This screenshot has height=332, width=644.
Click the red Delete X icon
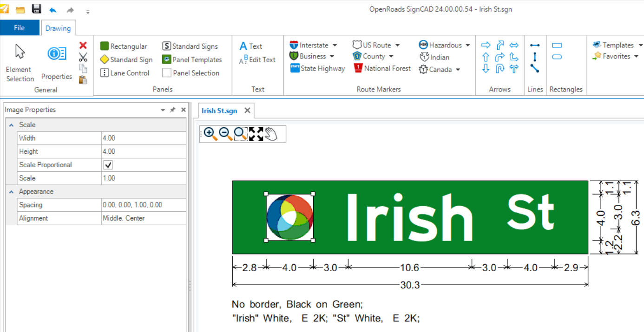point(83,45)
